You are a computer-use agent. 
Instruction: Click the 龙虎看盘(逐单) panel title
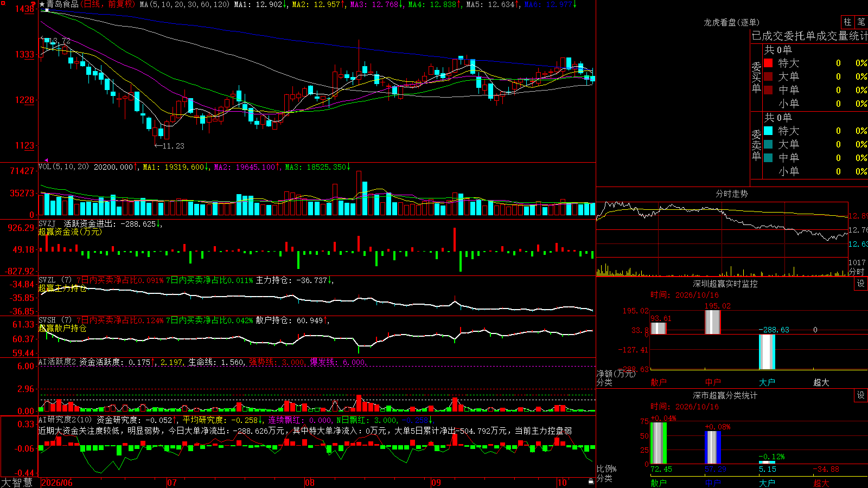pos(731,22)
